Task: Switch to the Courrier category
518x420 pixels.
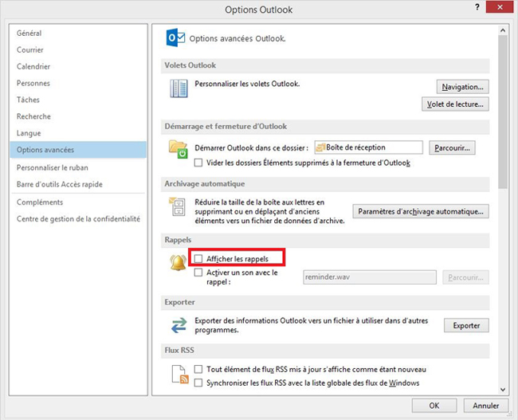Action: click(78, 50)
